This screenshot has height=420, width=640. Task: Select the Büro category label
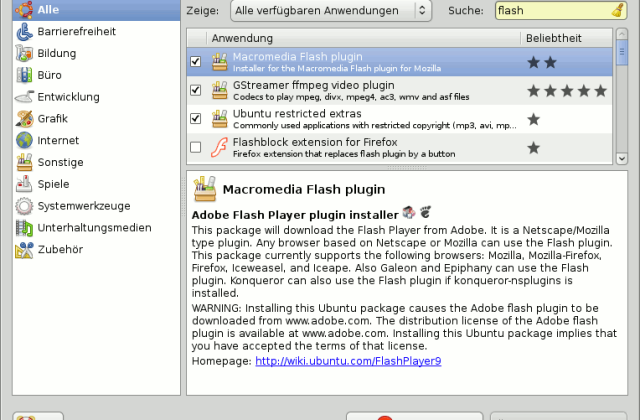click(49, 75)
